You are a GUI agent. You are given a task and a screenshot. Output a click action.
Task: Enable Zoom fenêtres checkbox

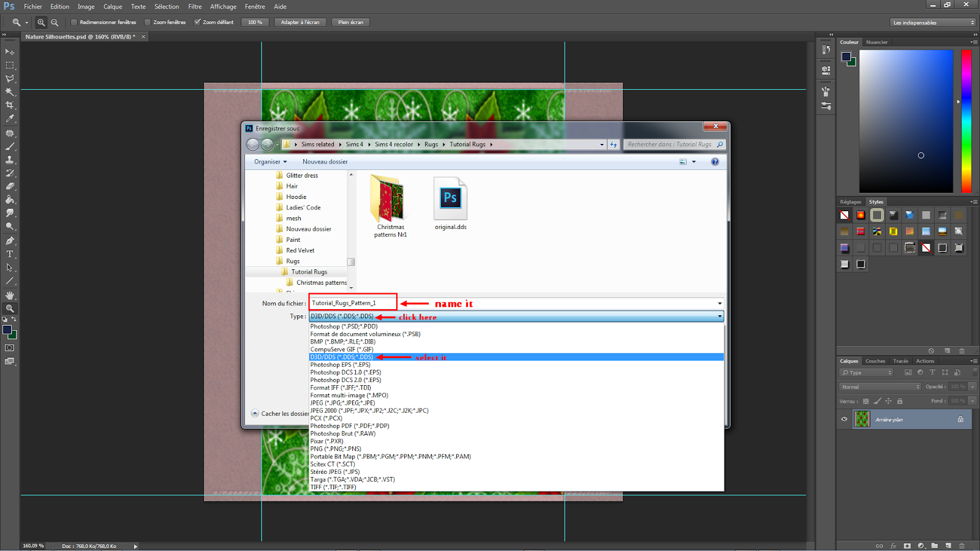[148, 23]
